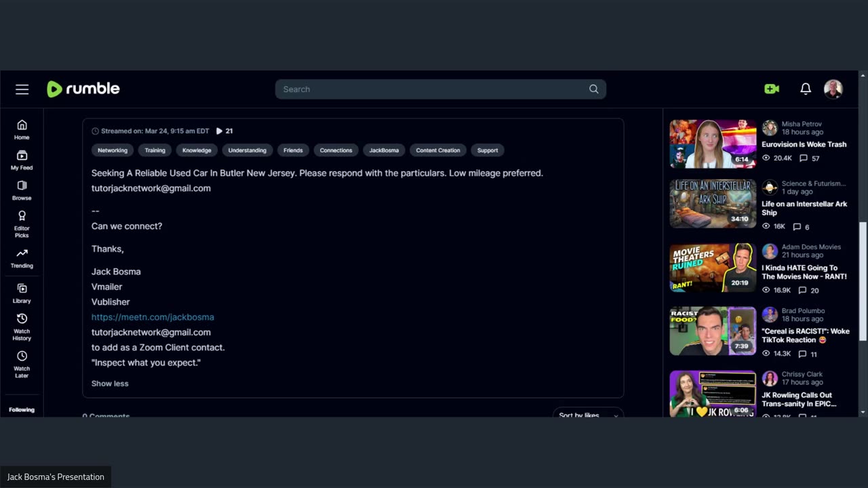Open the Eurovision Is Woke Trash title

804,144
